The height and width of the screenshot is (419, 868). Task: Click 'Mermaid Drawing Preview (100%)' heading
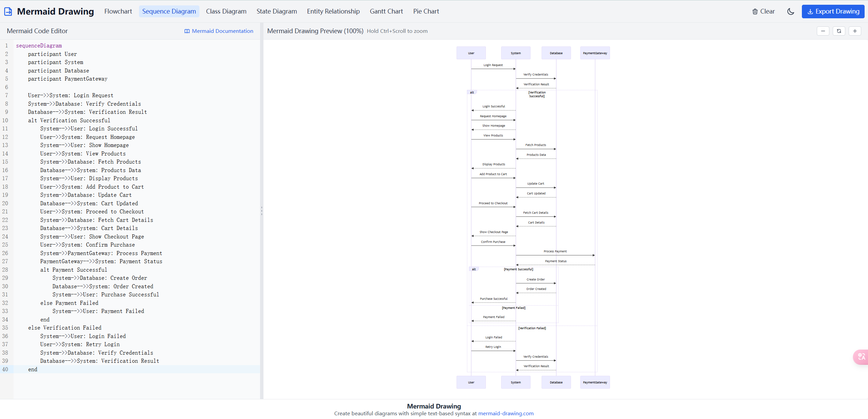click(315, 31)
